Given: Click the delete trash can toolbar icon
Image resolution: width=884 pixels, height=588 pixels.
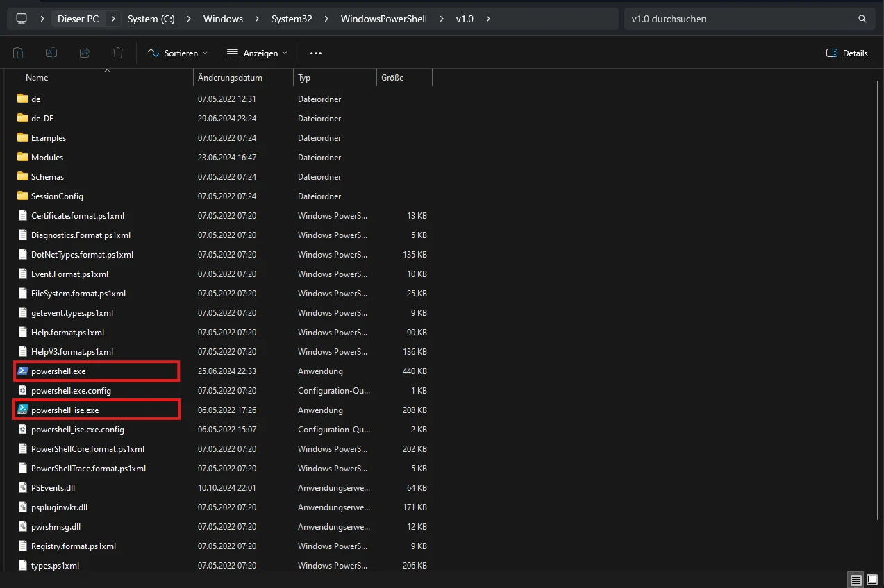Looking at the screenshot, I should tap(118, 53).
